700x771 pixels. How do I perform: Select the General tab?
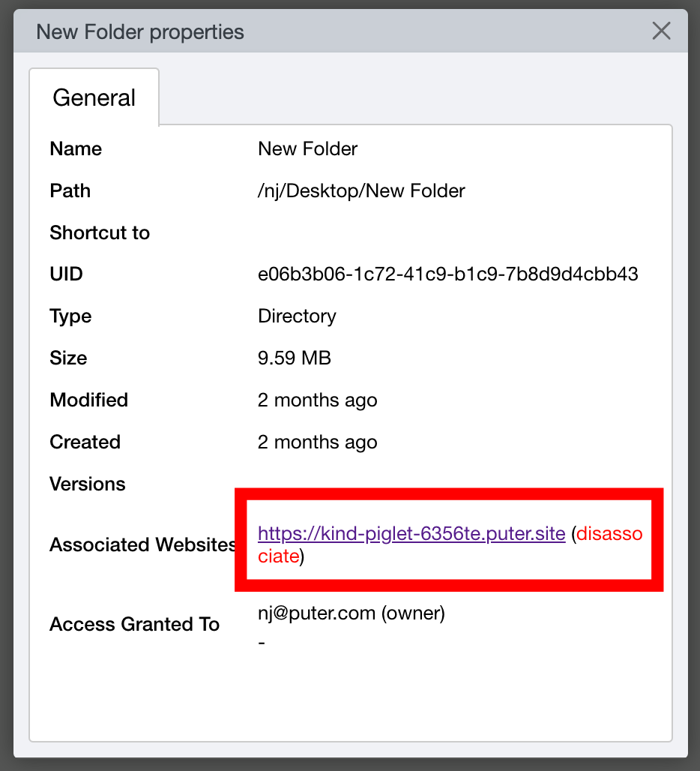tap(94, 97)
